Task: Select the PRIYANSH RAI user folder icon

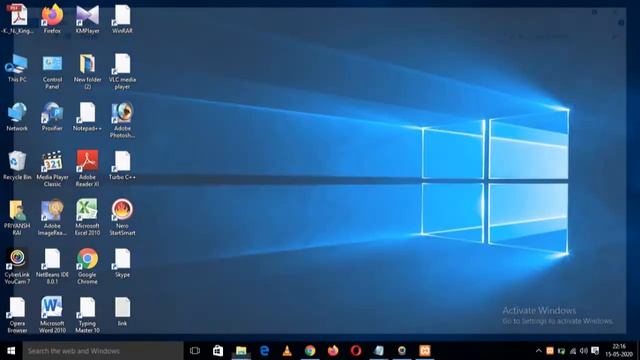Action: pyautogui.click(x=17, y=217)
